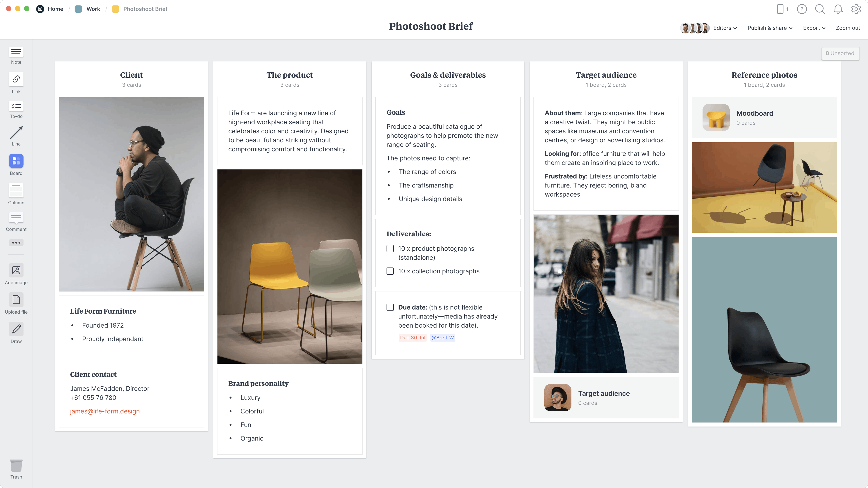
Task: Enable the Due date checkbox
Action: click(x=390, y=307)
